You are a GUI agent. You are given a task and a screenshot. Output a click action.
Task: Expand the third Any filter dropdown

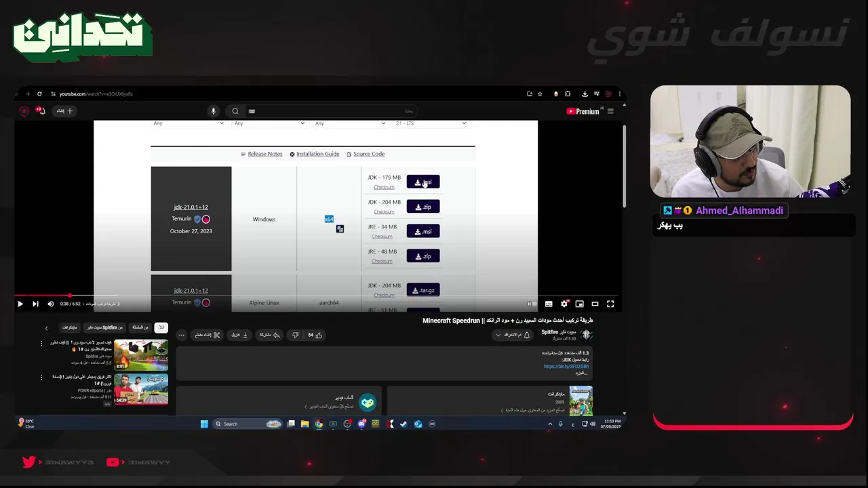pyautogui.click(x=350, y=123)
